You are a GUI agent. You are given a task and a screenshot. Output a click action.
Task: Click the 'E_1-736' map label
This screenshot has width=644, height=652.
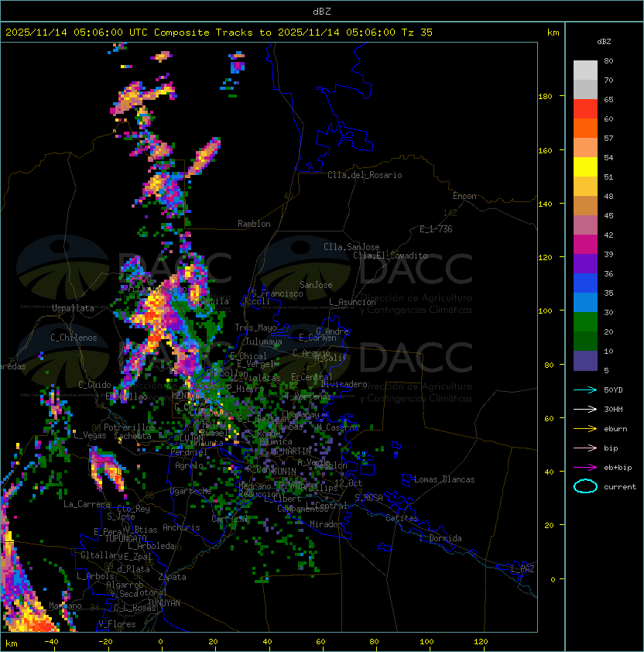click(x=436, y=229)
